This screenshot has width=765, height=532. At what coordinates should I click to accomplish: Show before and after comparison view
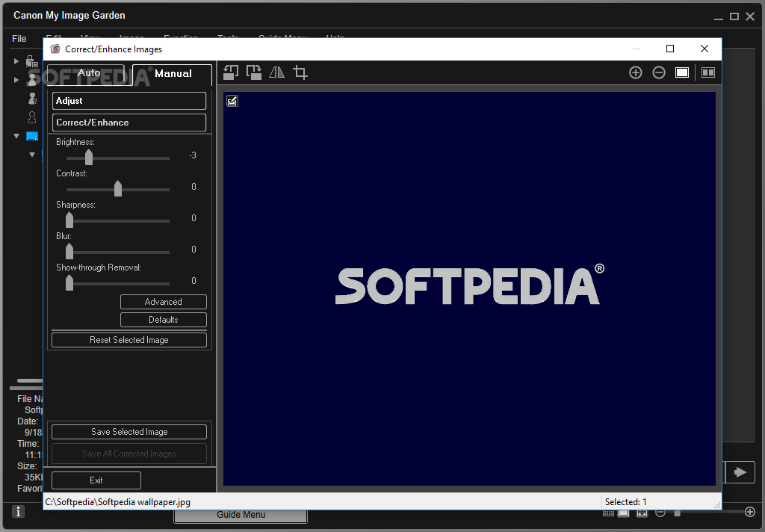click(708, 72)
